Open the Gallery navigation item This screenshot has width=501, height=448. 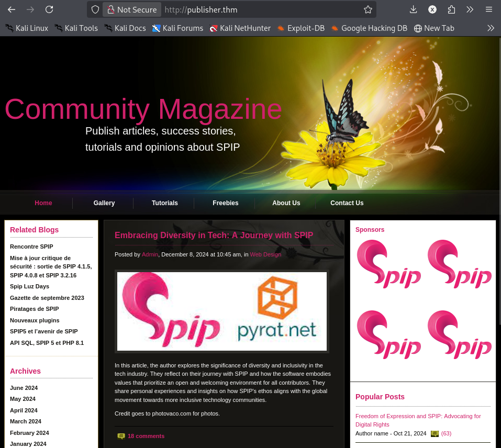pyautogui.click(x=104, y=203)
